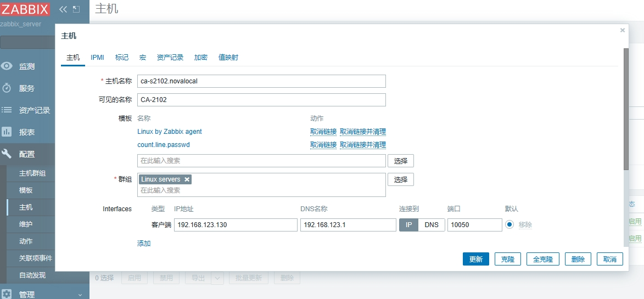The height and width of the screenshot is (299, 644).
Task: Click the 服务 stopwatch icon
Action: [x=7, y=88]
